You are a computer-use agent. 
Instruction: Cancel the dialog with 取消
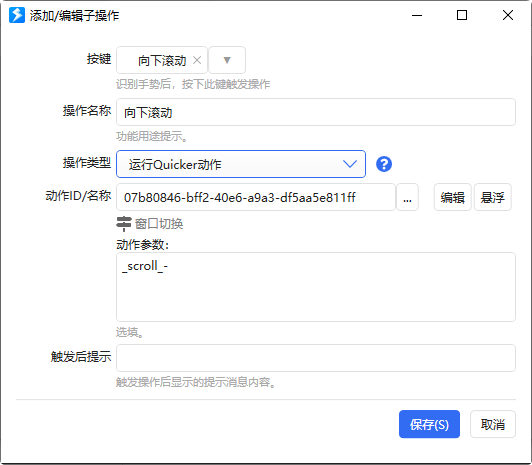pyautogui.click(x=493, y=424)
